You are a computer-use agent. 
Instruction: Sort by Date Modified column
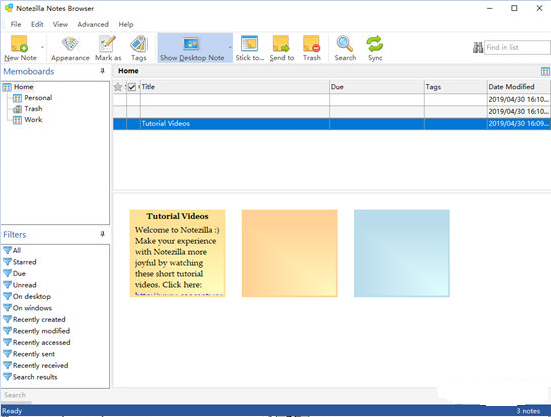pos(519,87)
